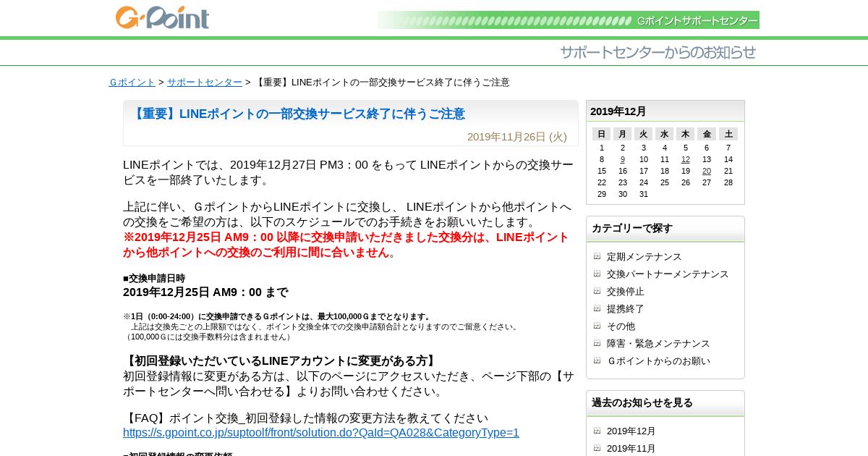Click the サポートセンターからのお知らせ heading
The height and width of the screenshot is (456, 868).
658,52
